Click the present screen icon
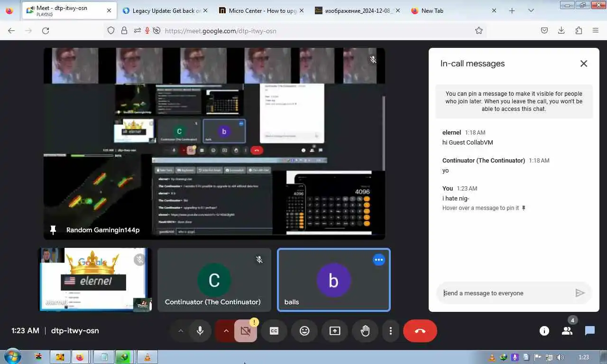 click(x=335, y=331)
